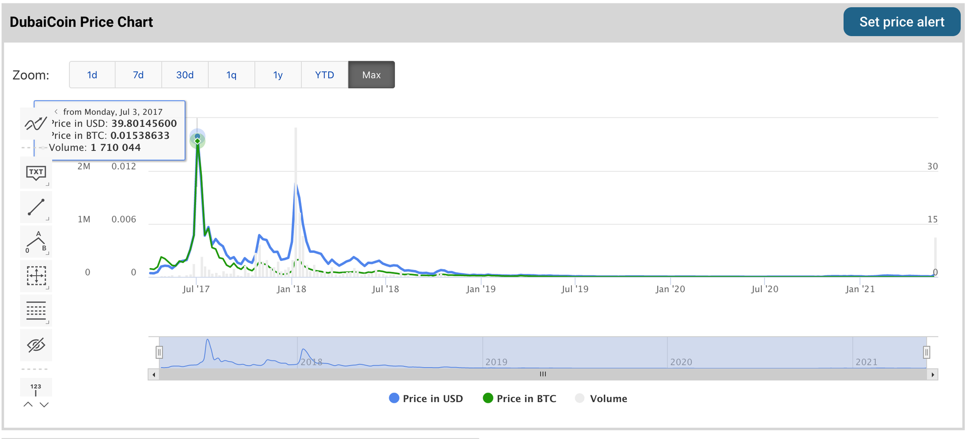
Task: Click the 2M volume axis value
Action: click(x=84, y=167)
